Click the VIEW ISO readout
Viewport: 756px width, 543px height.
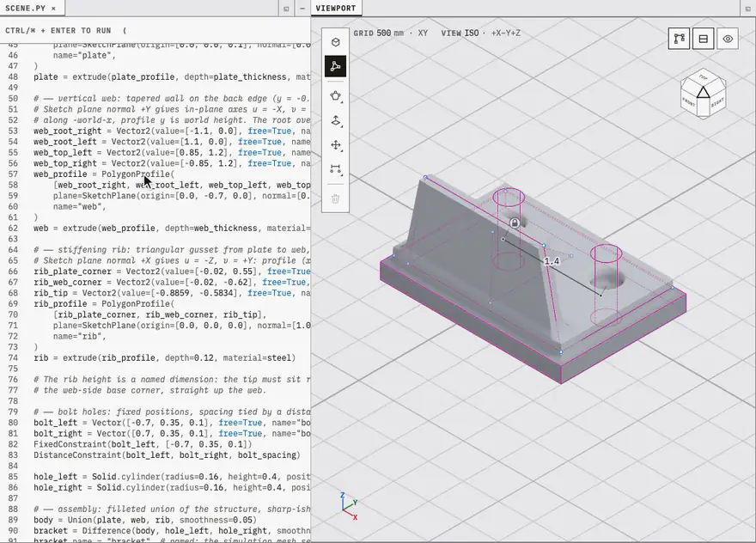click(460, 34)
